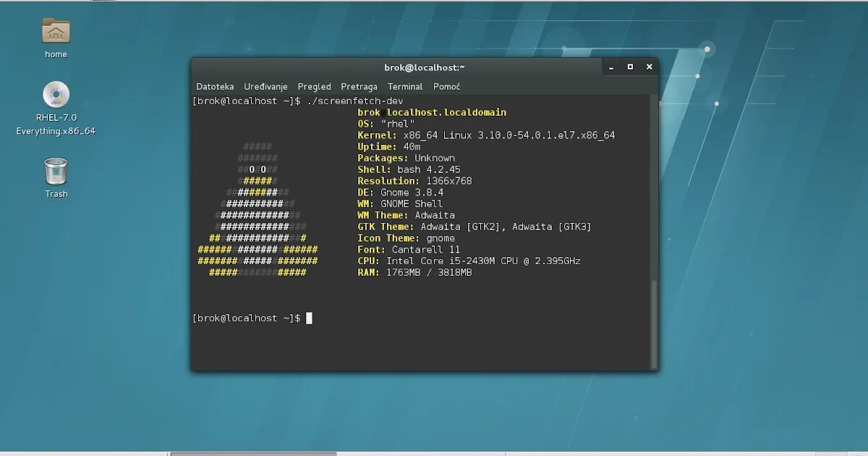Click the terminal vertical scrollbar handle
Image resolution: width=868 pixels, height=456 pixels.
(655, 324)
